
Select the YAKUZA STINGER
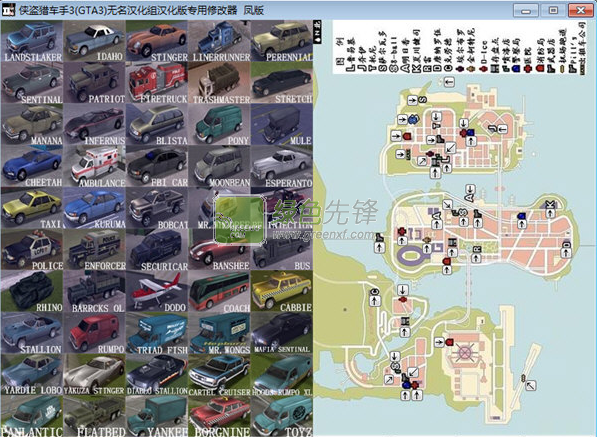94,375
